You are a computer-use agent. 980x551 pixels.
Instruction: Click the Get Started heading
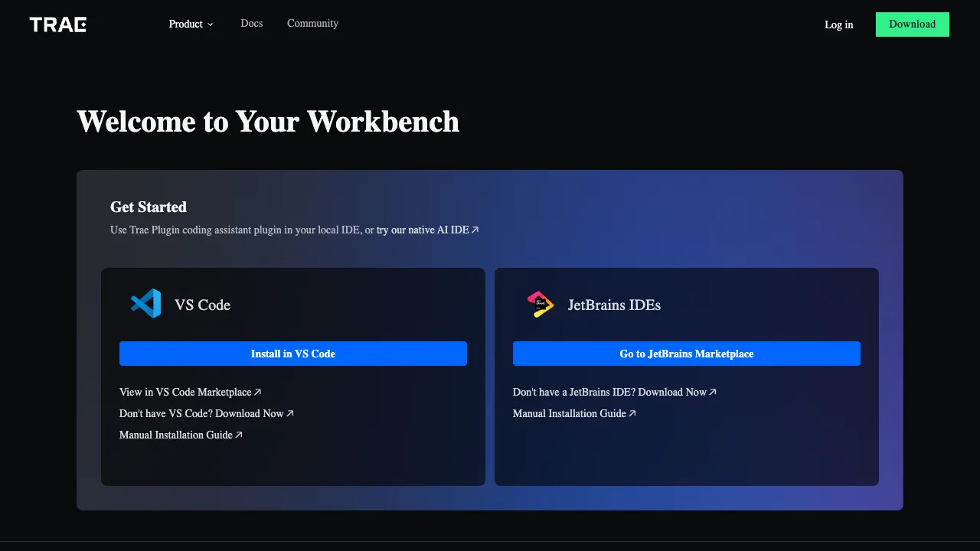click(x=149, y=207)
